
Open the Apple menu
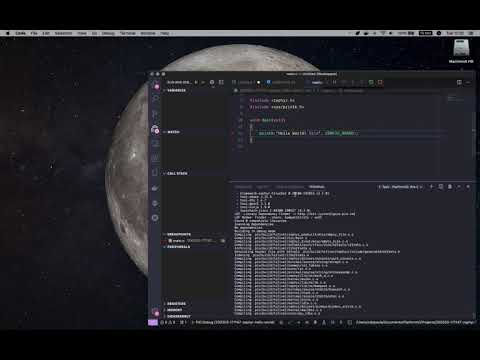click(8, 33)
